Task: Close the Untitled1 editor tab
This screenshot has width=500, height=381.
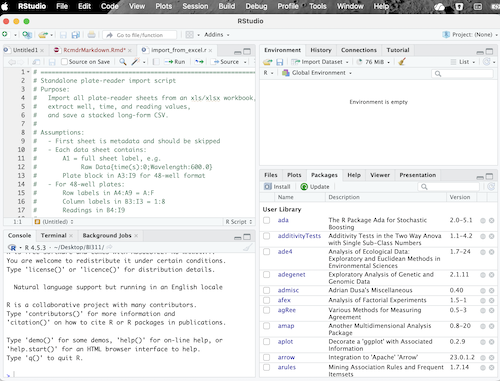Action: click(x=42, y=50)
